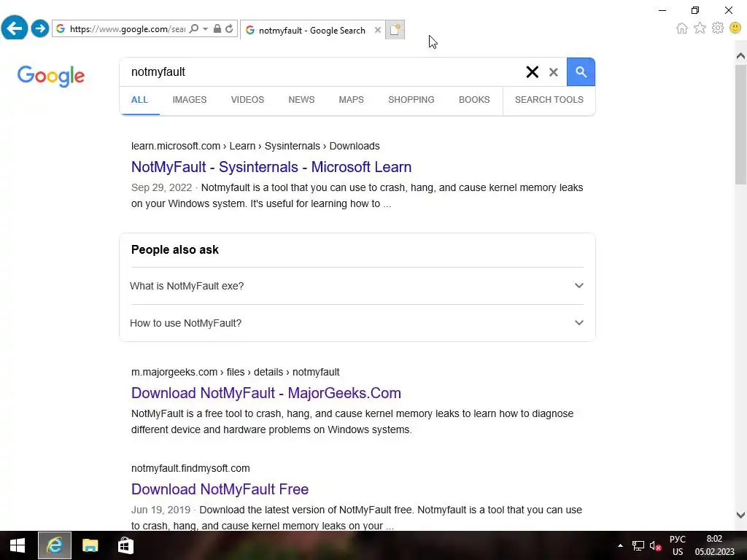Clear the search with the small gray X
The image size is (747, 560).
click(553, 72)
